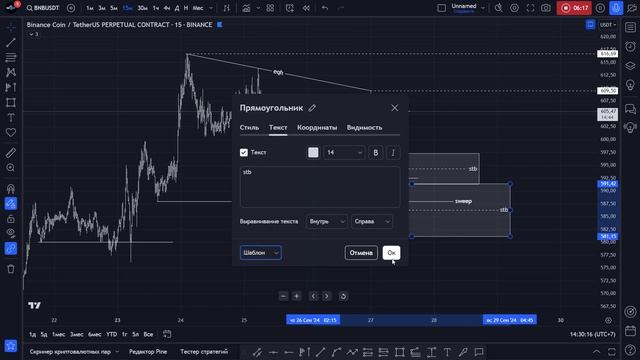640x360 pixels.
Task: Stop the 06:17 screen recording
Action: pyautogui.click(x=574, y=8)
